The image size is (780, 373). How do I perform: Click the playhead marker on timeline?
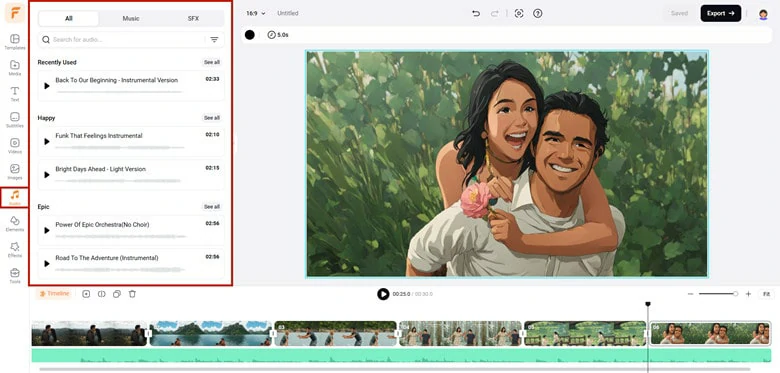(648, 304)
